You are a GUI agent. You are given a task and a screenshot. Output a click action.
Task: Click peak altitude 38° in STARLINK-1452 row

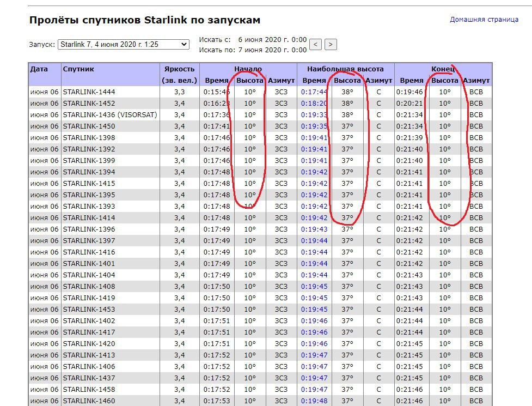[347, 104]
